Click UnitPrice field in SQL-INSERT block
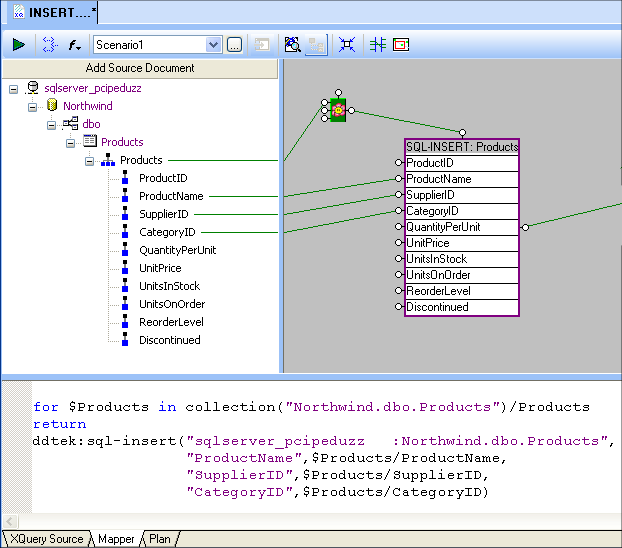 click(x=462, y=243)
